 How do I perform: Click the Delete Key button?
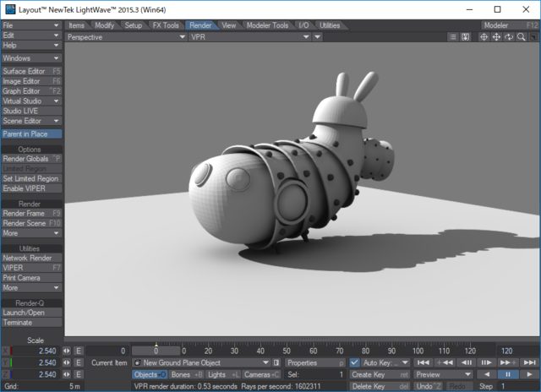click(x=380, y=386)
